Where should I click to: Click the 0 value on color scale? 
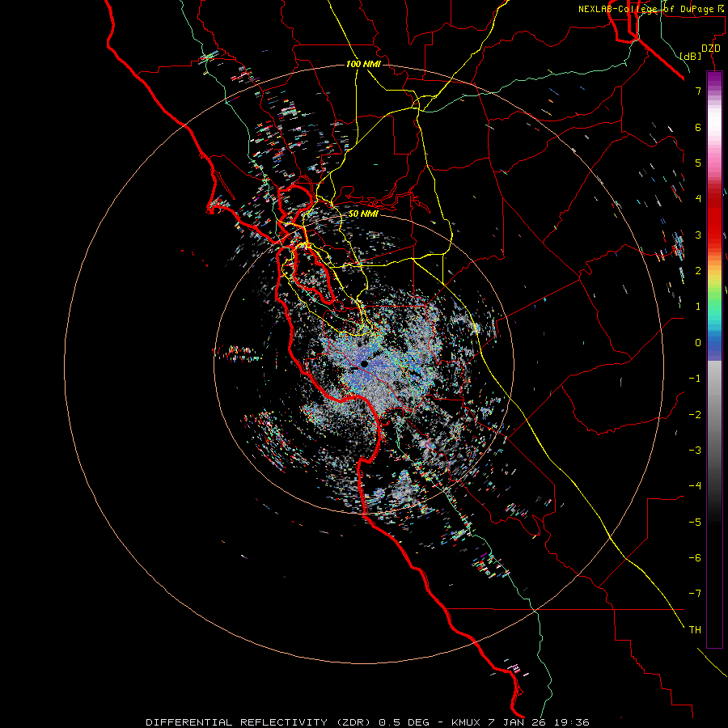click(x=698, y=343)
